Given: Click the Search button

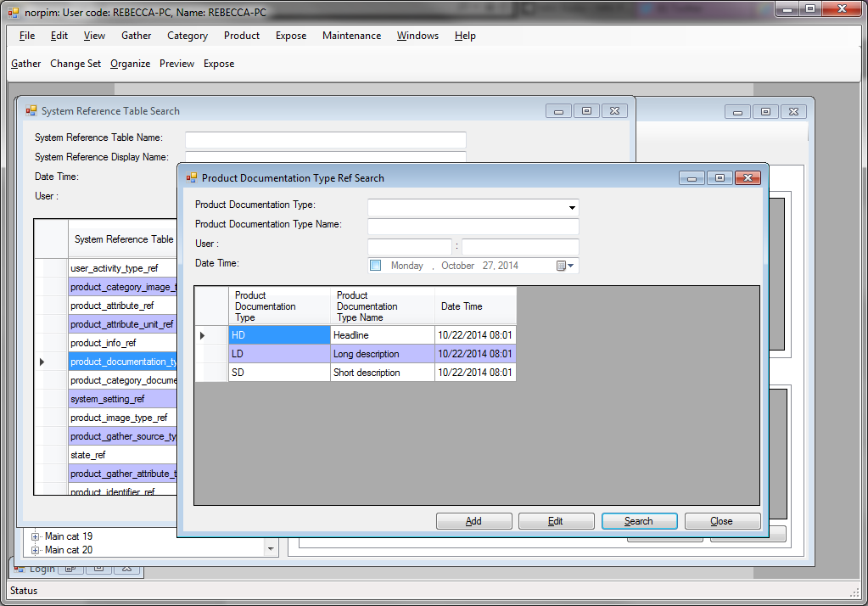Looking at the screenshot, I should pos(639,521).
